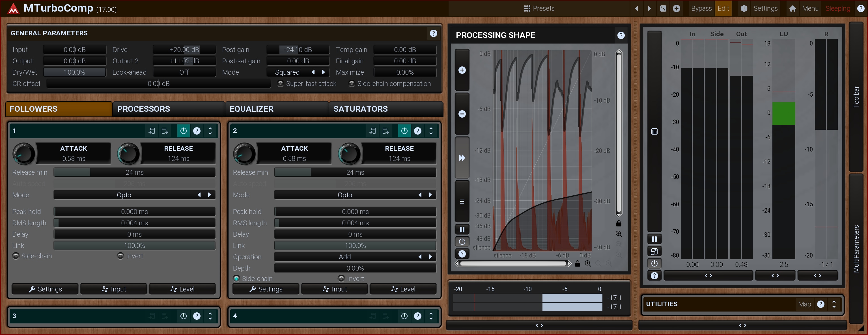Open the Home icon in the top bar
This screenshot has height=335, width=868.
(x=792, y=9)
